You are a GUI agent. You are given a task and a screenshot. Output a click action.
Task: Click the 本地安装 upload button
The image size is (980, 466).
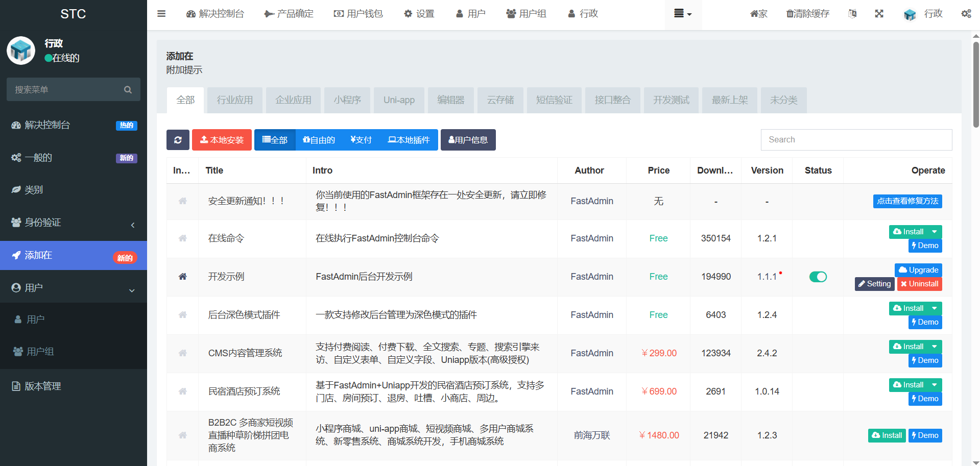tap(222, 140)
